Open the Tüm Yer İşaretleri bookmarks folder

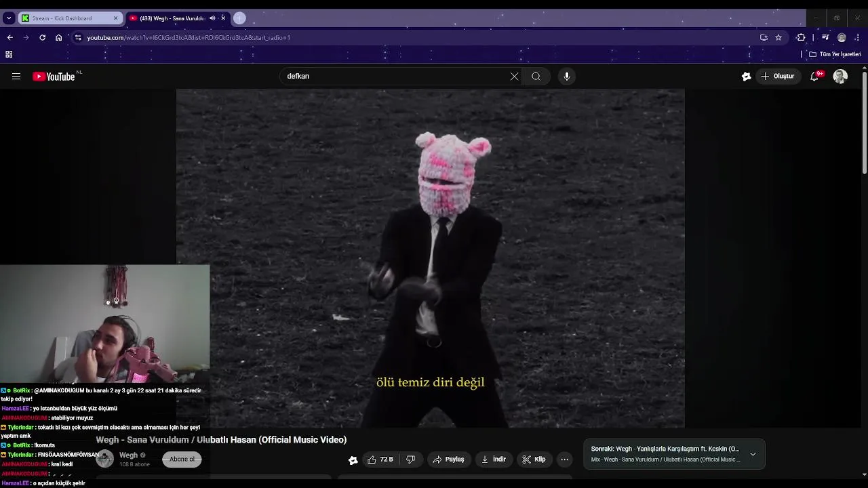coord(835,54)
